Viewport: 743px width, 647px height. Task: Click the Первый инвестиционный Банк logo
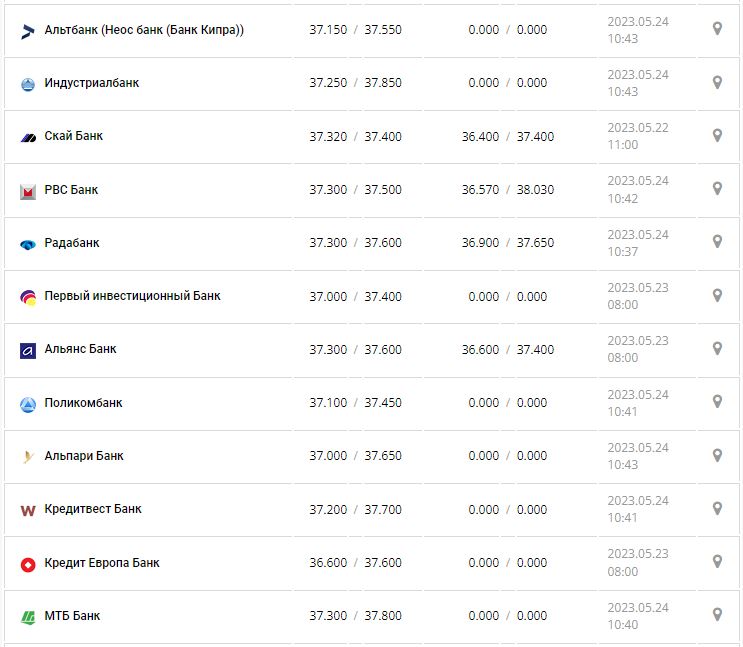click(28, 297)
